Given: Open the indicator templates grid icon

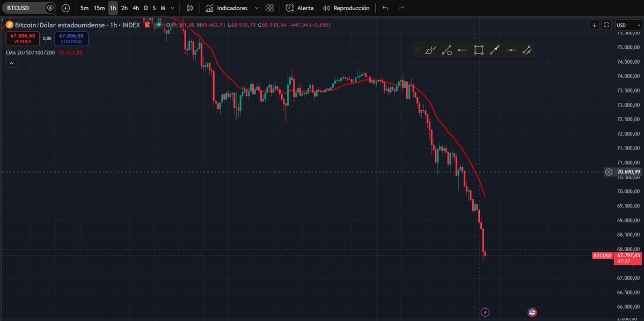Looking at the screenshot, I should coord(270,8).
